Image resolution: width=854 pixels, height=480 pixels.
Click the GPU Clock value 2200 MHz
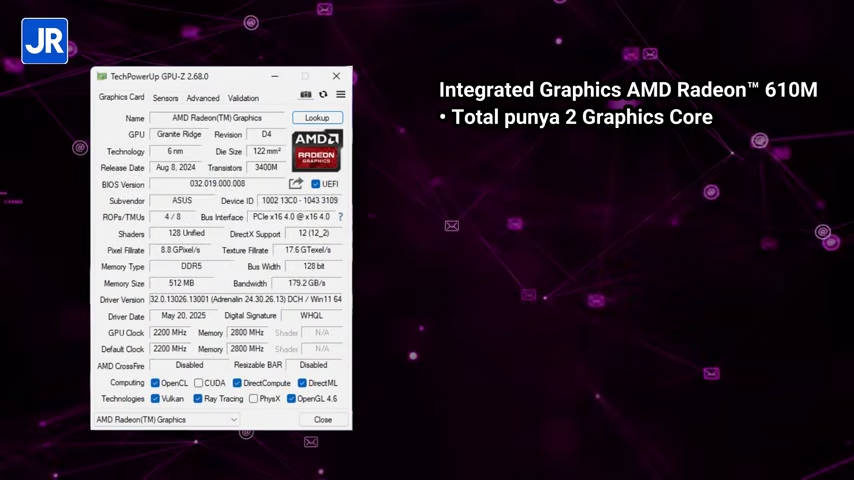pyautogui.click(x=169, y=332)
